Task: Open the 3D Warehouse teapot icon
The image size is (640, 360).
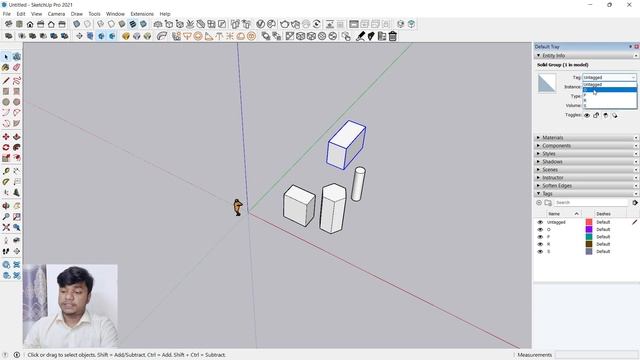Action: click(284, 24)
